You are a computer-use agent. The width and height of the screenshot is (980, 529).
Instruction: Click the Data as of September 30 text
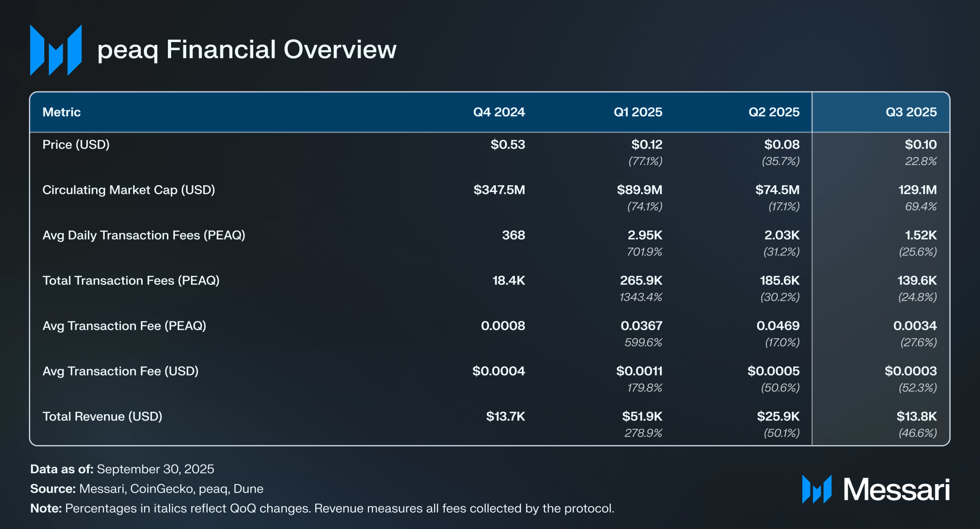122,469
